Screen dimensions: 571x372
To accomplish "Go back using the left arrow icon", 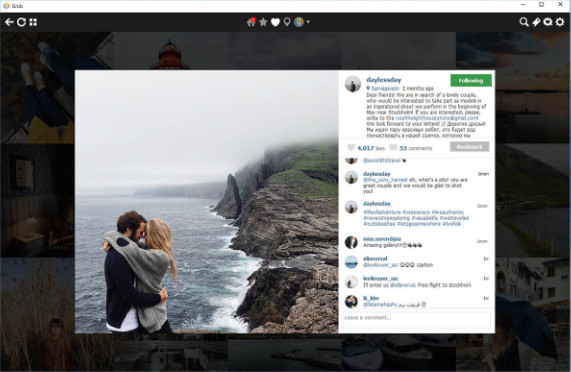I will 9,22.
